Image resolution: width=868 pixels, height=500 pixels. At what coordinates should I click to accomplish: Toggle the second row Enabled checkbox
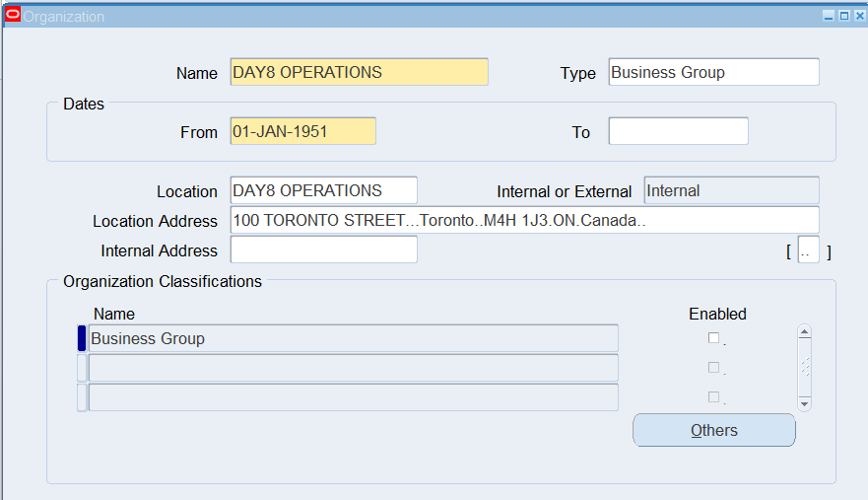(713, 368)
